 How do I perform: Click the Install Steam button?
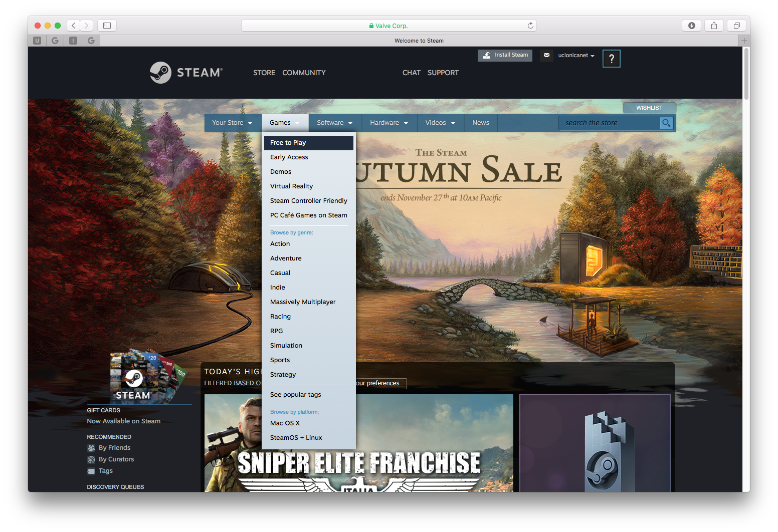click(x=505, y=55)
